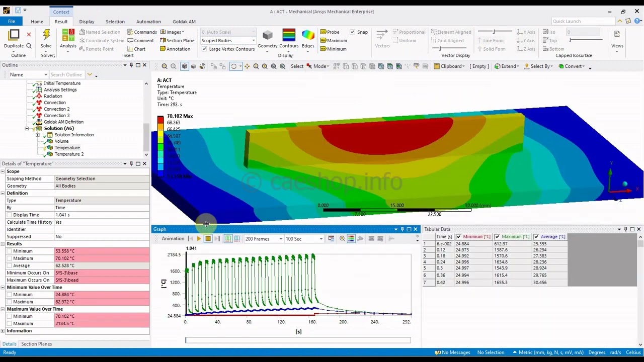644x362 pixels.
Task: Show the Maximum label on the result
Action: (x=333, y=40)
